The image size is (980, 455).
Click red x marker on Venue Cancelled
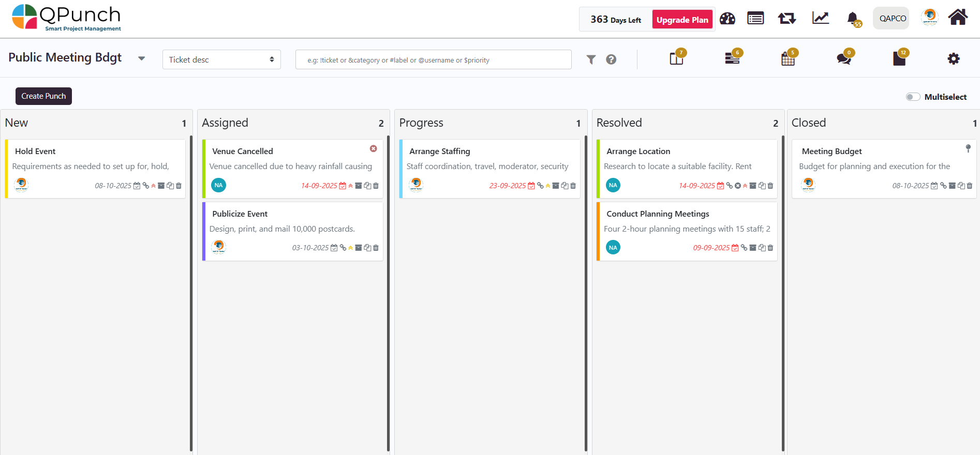coord(373,148)
